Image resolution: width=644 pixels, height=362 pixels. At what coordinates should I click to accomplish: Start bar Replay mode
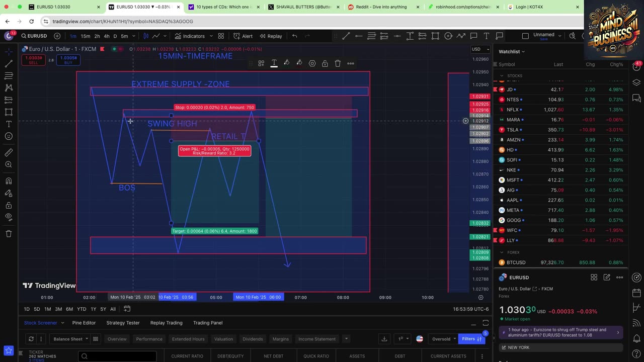point(271,36)
